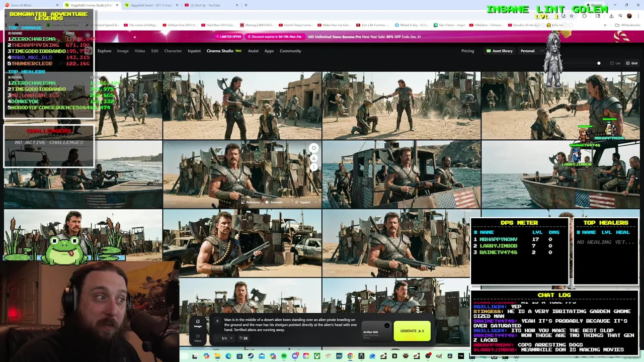The width and height of the screenshot is (644, 362).
Task: Open the Character menu item
Action: (173, 51)
